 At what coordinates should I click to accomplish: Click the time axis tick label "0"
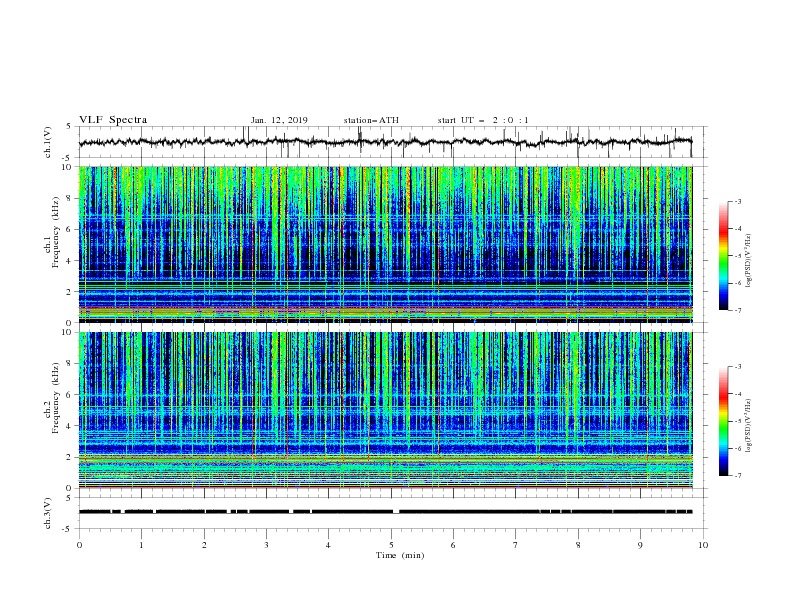(x=79, y=545)
